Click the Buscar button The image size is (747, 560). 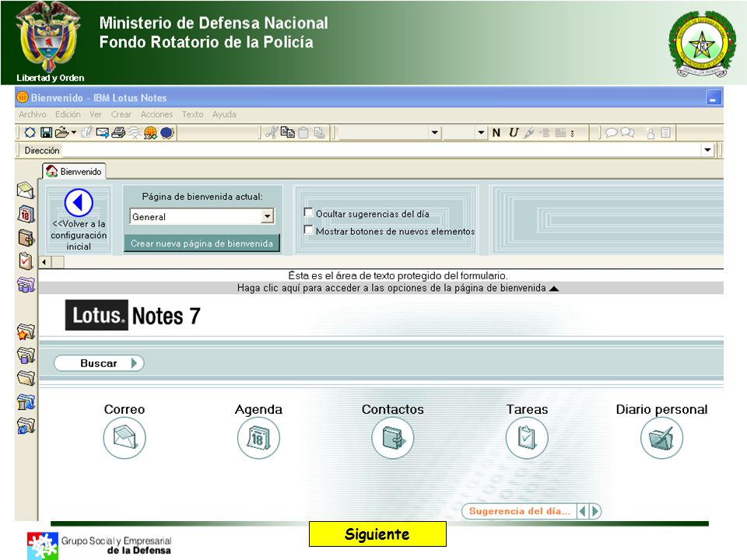point(99,363)
